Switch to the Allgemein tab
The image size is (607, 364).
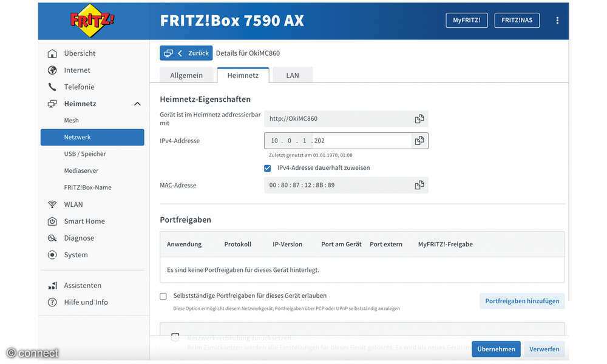pyautogui.click(x=186, y=75)
